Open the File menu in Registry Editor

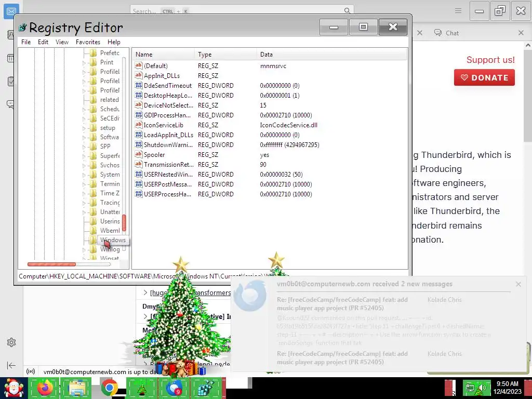coord(26,42)
